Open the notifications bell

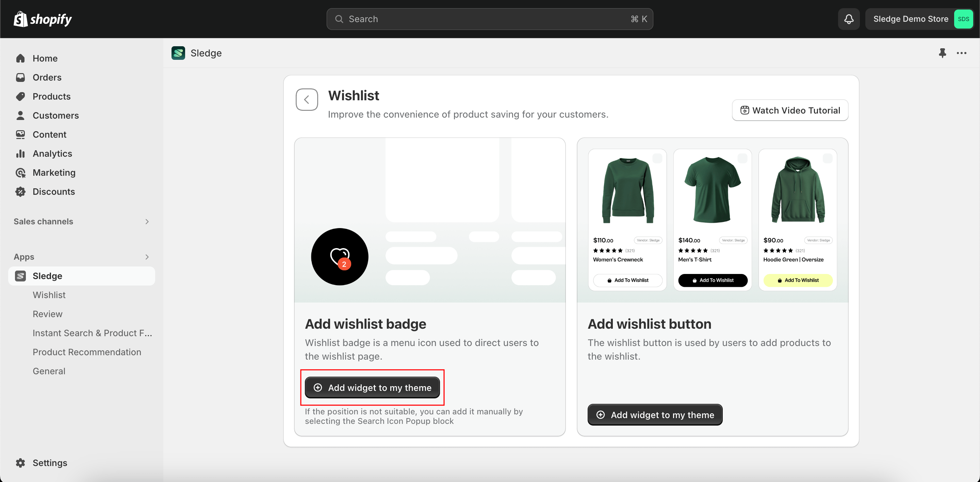pos(848,19)
